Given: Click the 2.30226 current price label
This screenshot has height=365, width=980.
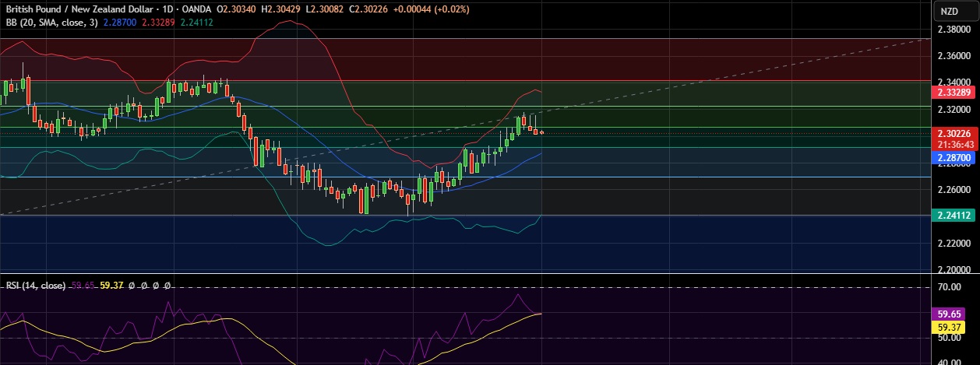Looking at the screenshot, I should (954, 134).
